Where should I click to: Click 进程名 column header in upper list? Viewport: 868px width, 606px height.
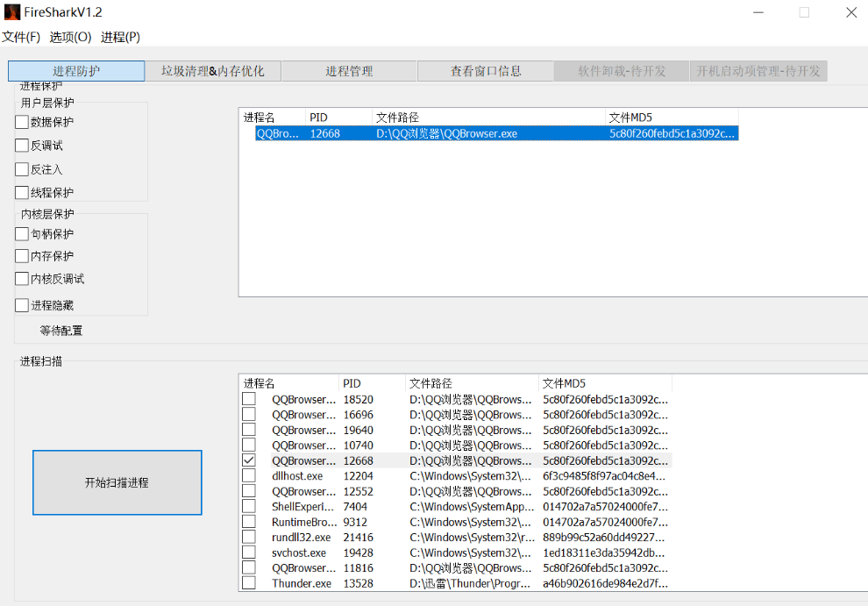272,118
